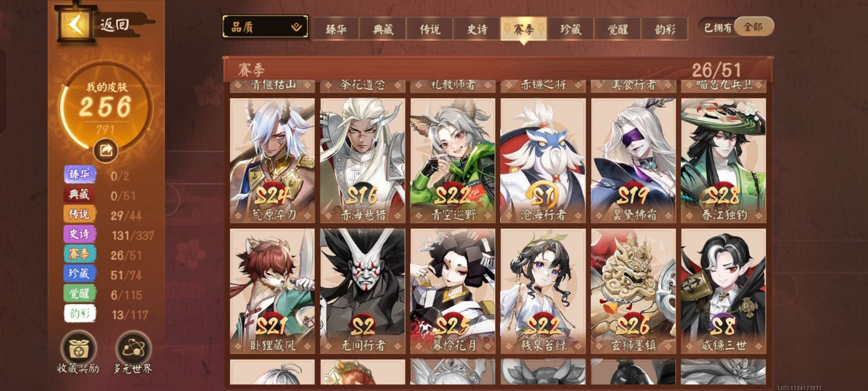The image size is (868, 391).
Task: Select the 珍藏 blue badge in sidebar
Action: (80, 273)
